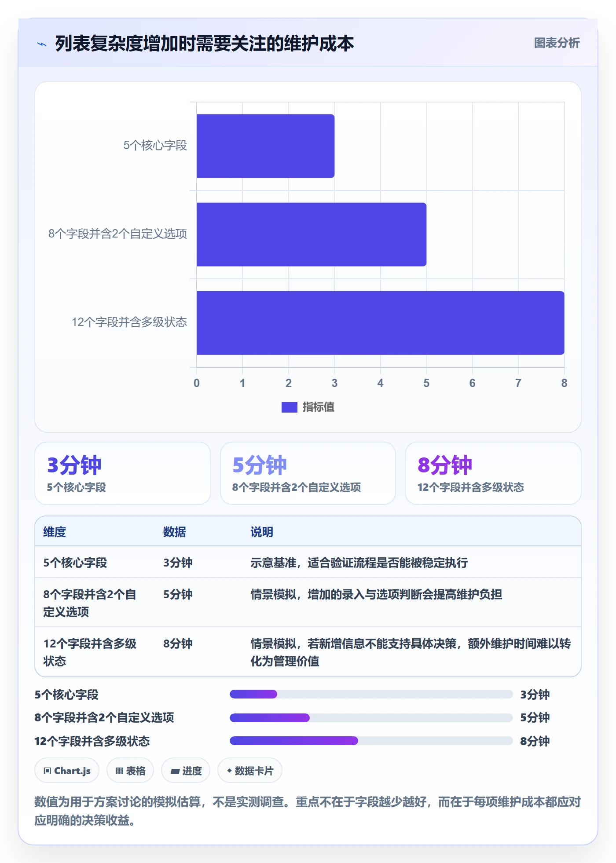Image resolution: width=616 pixels, height=863 pixels.
Task: Click the card title 列表复杂度增加时需要关注的维护成本
Action: [x=205, y=44]
